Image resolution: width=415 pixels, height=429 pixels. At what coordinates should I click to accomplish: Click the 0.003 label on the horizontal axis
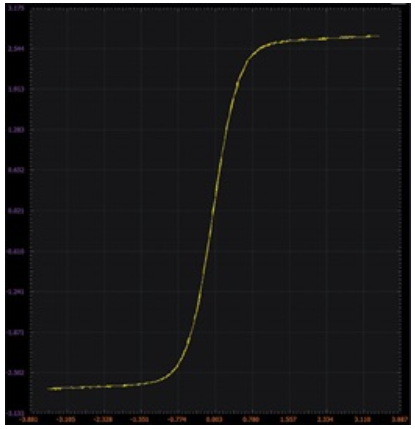point(216,419)
